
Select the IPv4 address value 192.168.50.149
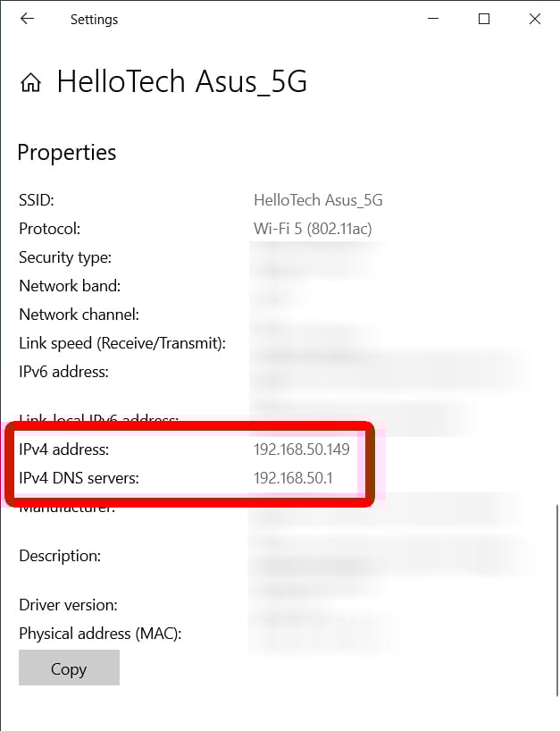coord(301,450)
